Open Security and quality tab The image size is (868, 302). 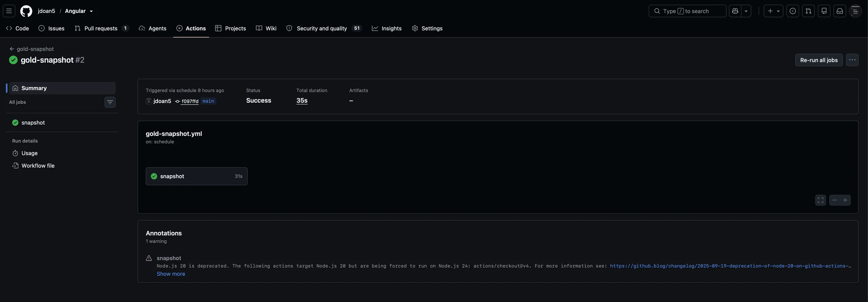point(324,28)
